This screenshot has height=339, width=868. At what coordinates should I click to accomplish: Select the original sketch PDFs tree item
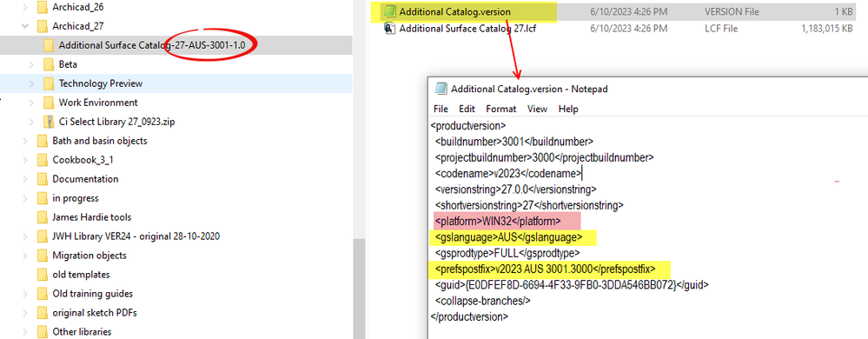95,313
